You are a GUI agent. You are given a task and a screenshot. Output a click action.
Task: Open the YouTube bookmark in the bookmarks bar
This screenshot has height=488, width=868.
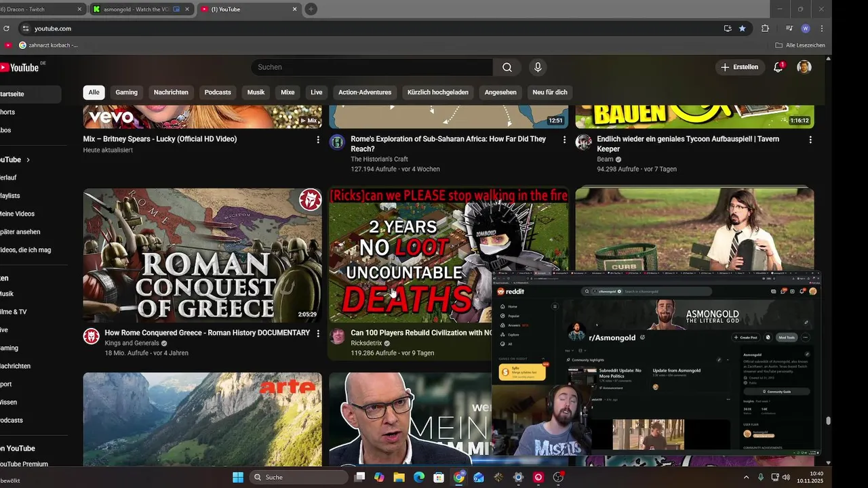[x=7, y=45]
